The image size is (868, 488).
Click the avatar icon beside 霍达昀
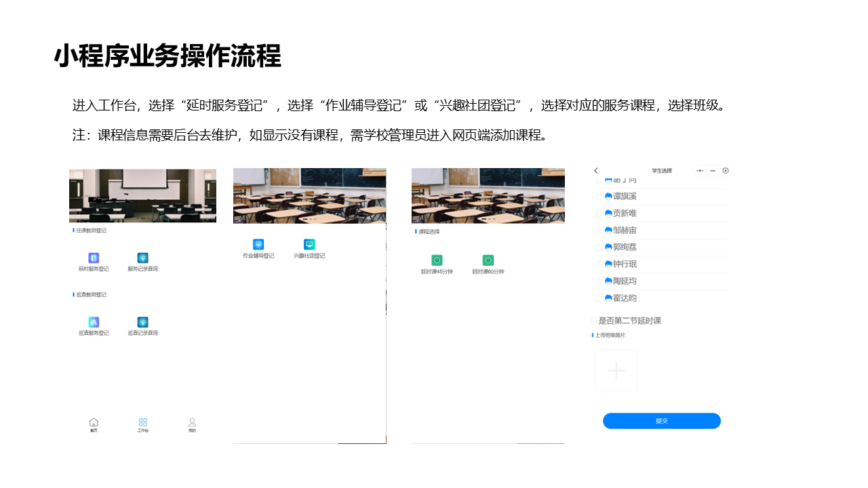point(608,298)
